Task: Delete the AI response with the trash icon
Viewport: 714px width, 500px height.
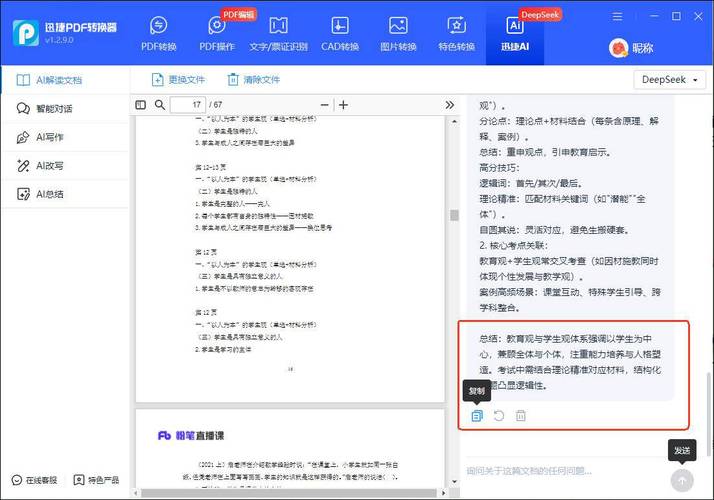Action: click(x=520, y=416)
